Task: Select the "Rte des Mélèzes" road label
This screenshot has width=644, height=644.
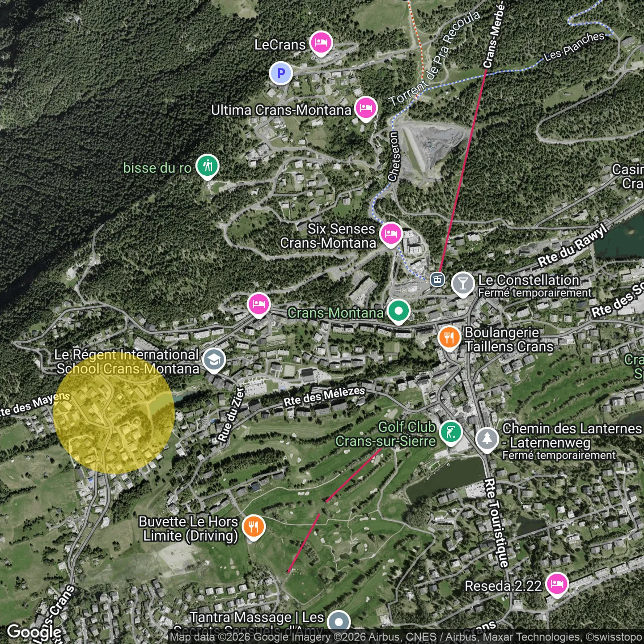Action: click(324, 396)
